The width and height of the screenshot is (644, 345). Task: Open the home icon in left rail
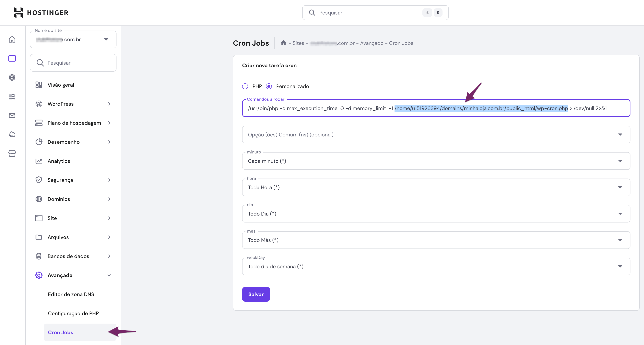coord(12,40)
